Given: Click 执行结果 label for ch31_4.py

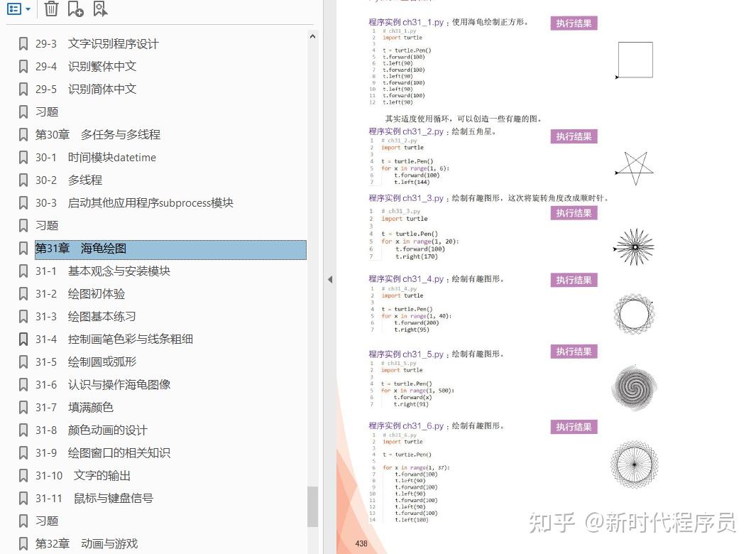Looking at the screenshot, I should tap(574, 281).
